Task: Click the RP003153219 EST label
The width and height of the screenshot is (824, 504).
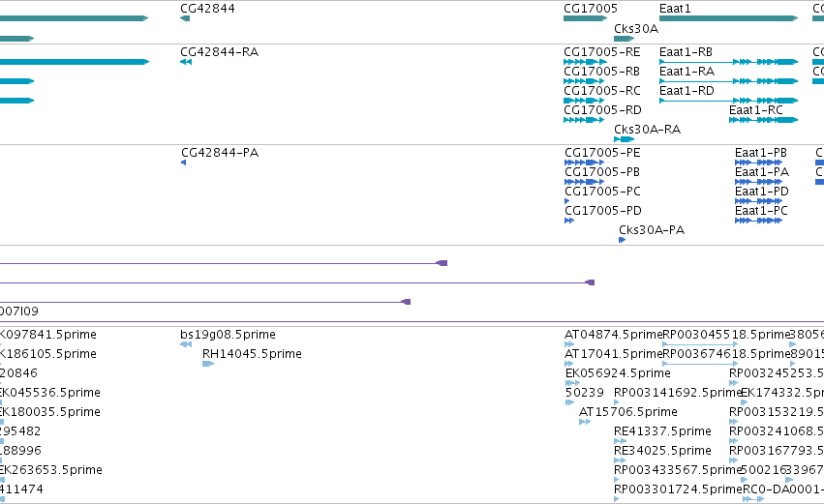Action: coord(777,412)
